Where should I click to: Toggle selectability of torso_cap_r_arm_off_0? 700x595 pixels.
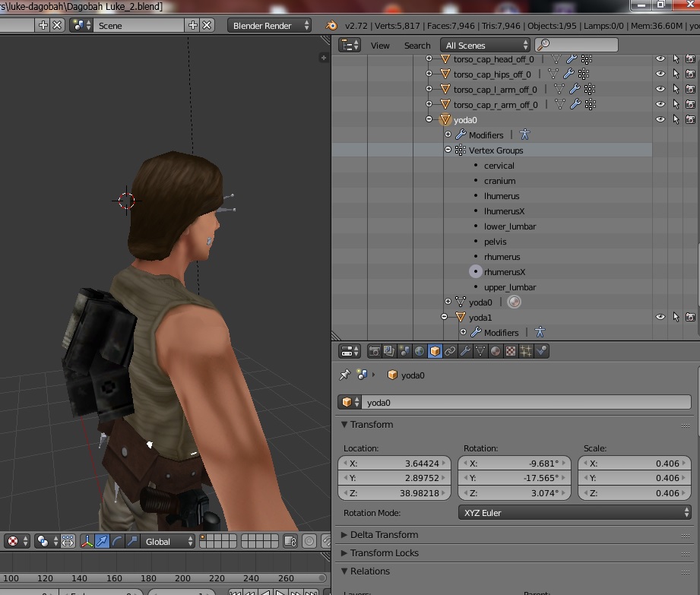point(676,104)
